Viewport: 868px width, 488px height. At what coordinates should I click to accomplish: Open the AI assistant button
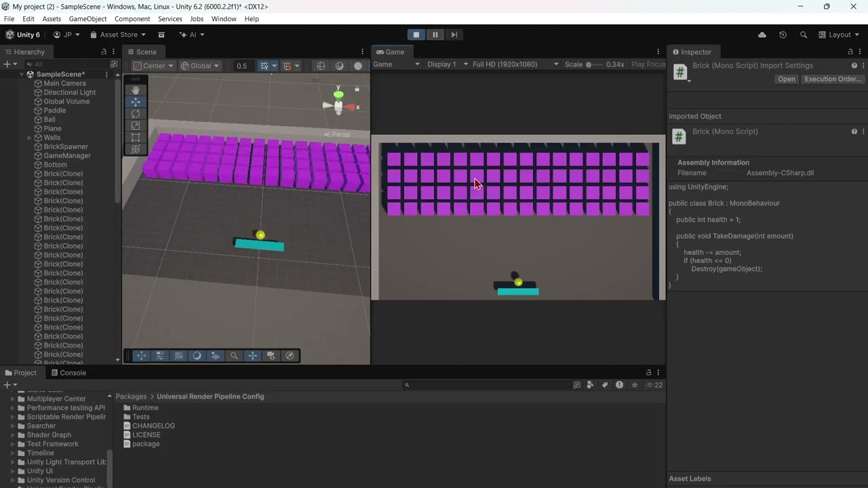click(192, 35)
